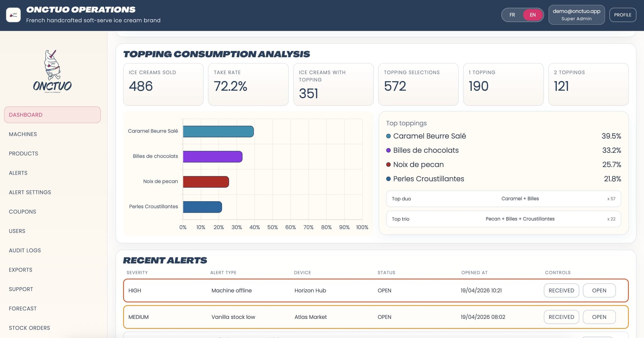Click the Perles Croustillantes legend dot
644x338 pixels.
(388, 179)
